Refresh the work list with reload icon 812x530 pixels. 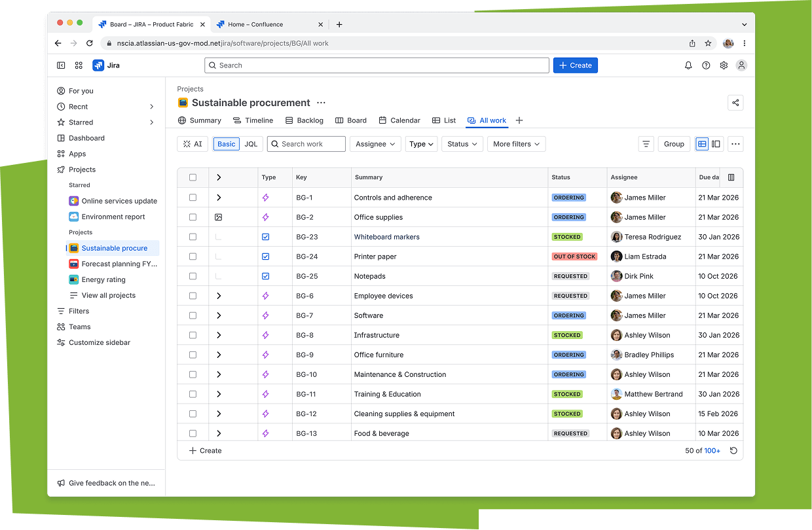click(733, 451)
